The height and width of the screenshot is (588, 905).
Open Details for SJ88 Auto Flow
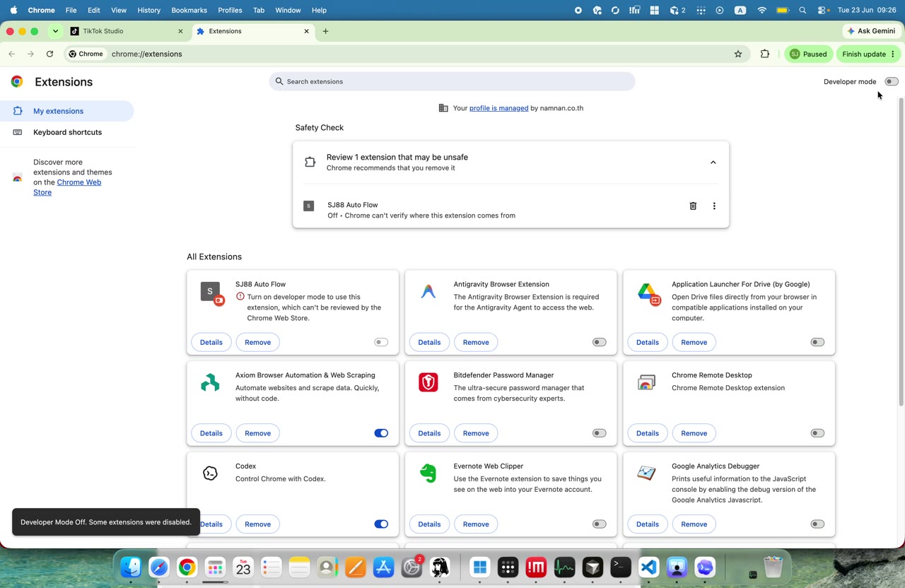pyautogui.click(x=211, y=342)
